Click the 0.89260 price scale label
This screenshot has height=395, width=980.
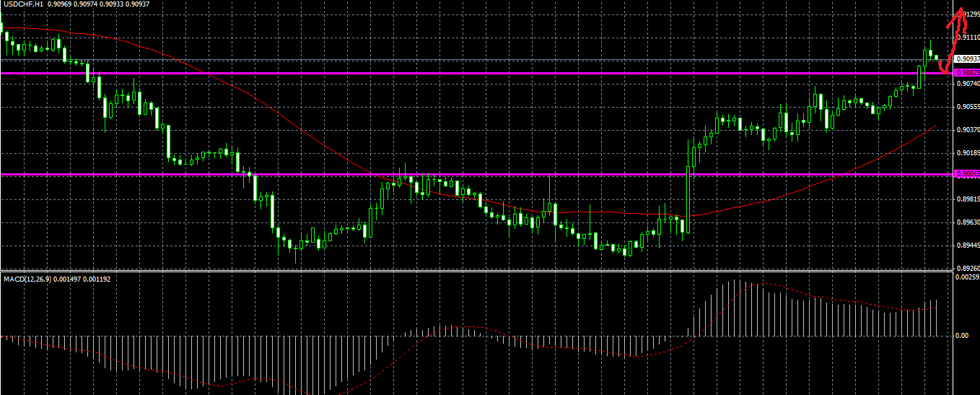(967, 268)
